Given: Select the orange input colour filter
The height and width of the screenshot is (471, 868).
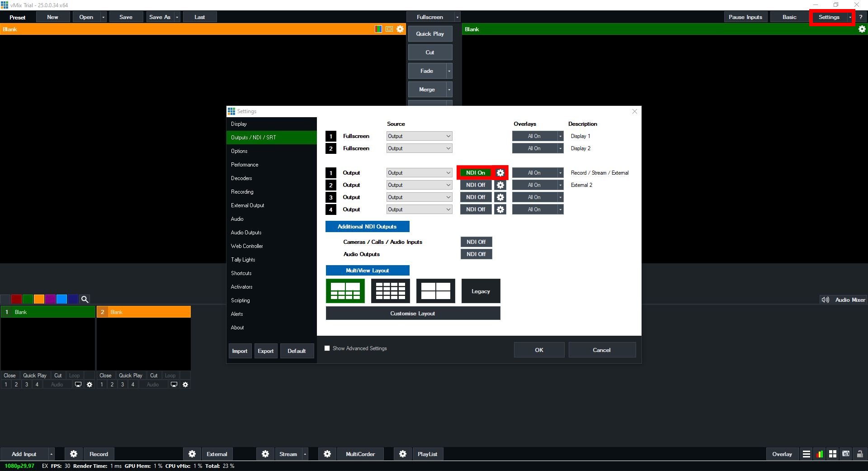Looking at the screenshot, I should point(39,299).
